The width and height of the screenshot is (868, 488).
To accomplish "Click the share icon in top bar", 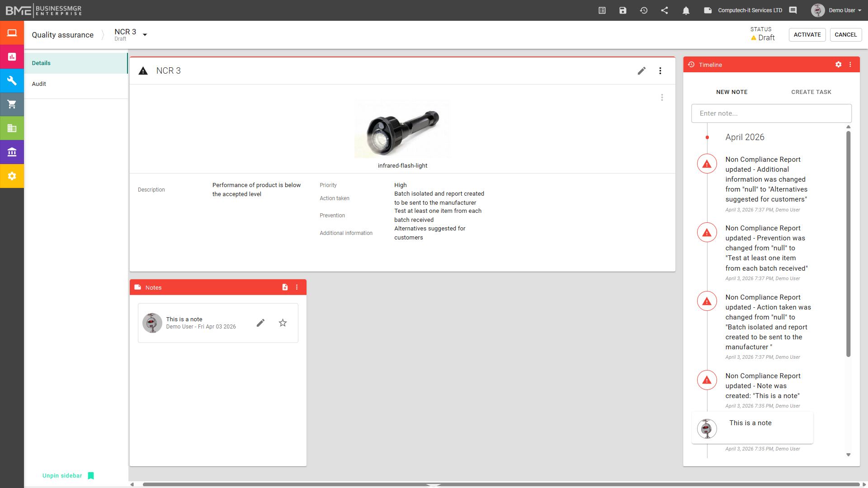I will 665,10.
